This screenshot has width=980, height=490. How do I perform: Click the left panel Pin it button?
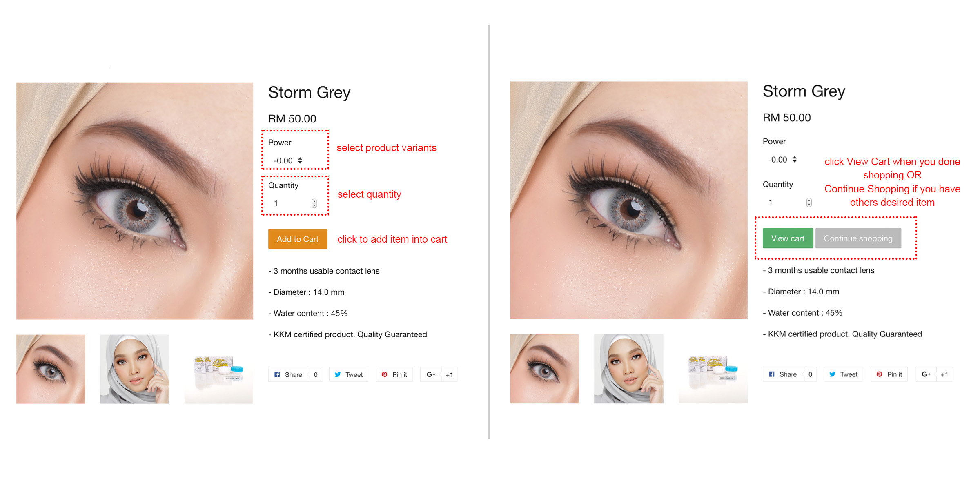[394, 374]
